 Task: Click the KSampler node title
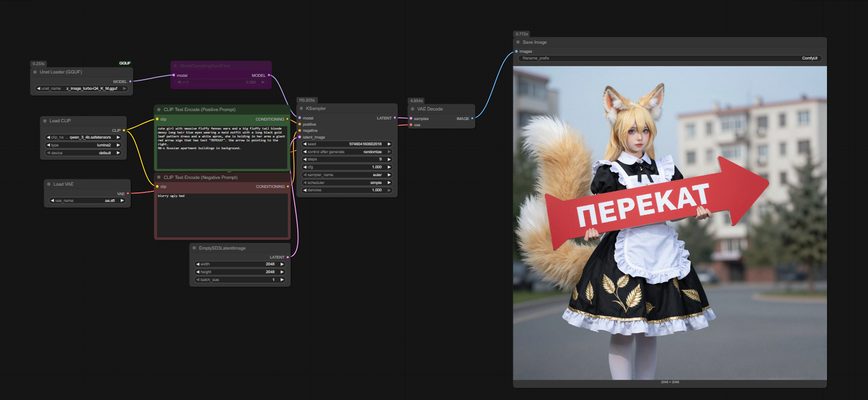316,108
